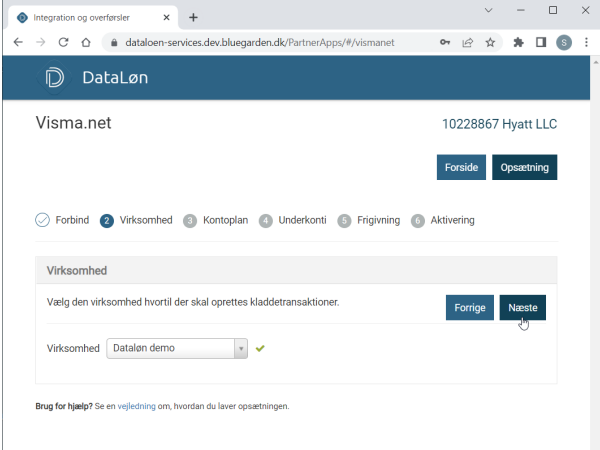Screen dimensions: 600x450
Task: Click the DataLøn header title text
Action: click(x=115, y=78)
